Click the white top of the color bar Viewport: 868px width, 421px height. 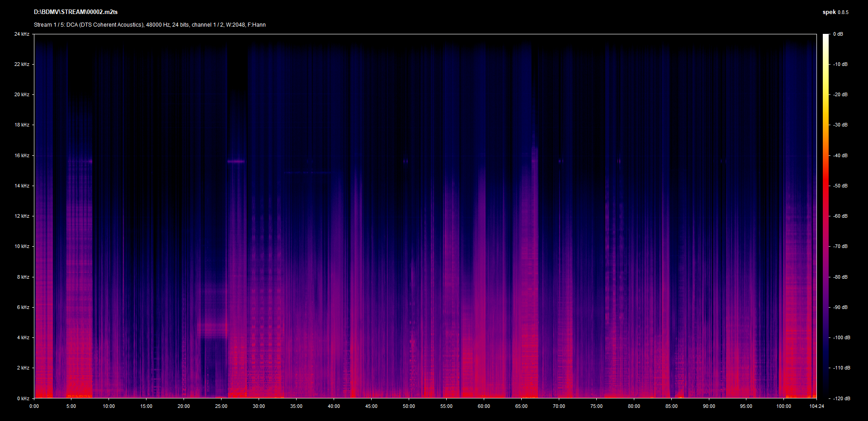[826, 37]
